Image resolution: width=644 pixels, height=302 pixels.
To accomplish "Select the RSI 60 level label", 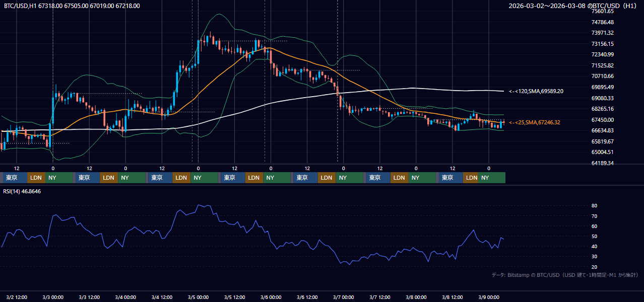I will [594, 226].
